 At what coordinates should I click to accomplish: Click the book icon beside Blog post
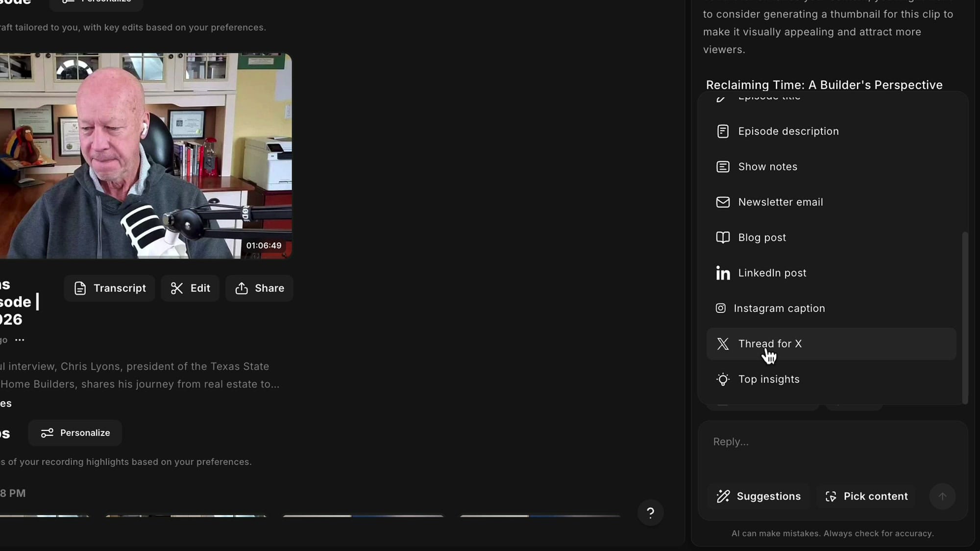(x=723, y=237)
